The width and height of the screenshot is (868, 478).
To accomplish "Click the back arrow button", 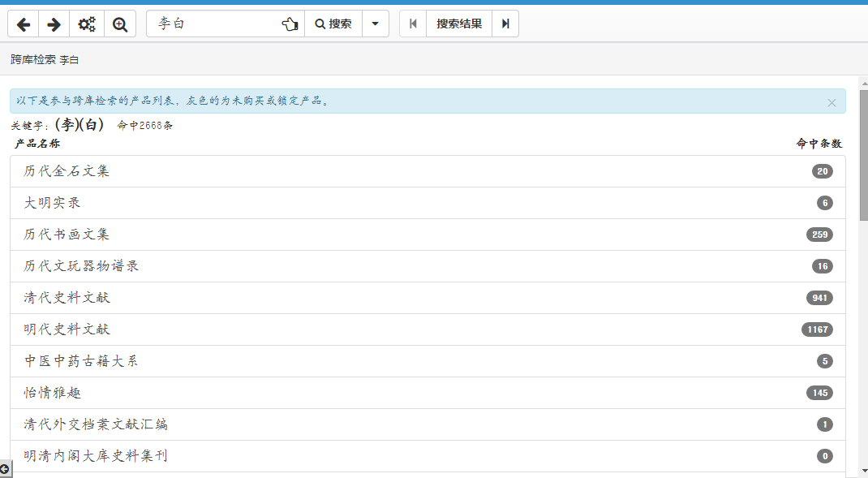I will tap(24, 24).
